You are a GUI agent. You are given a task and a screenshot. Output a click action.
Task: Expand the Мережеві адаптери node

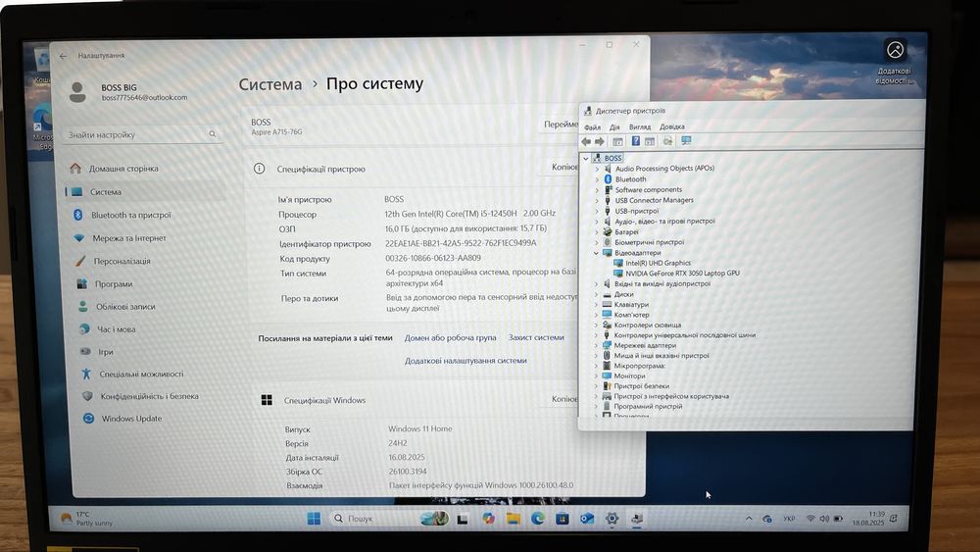(x=596, y=345)
